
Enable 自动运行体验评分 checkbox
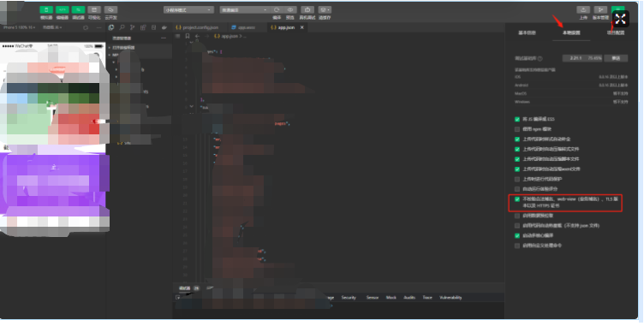pos(517,189)
